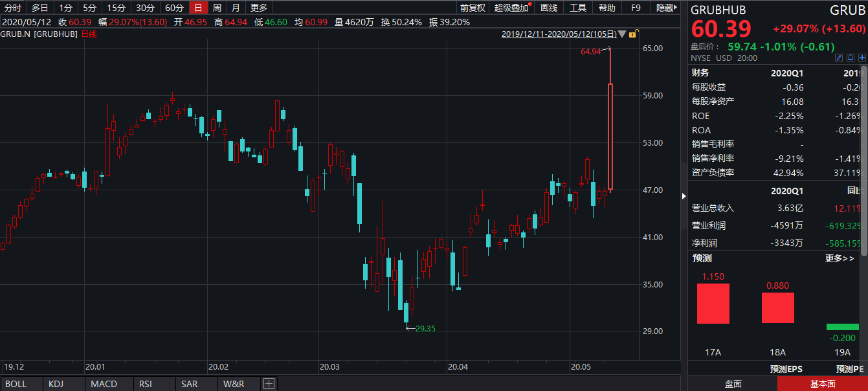Switch to 多日 multi-day view
Viewport: 868px width, 391px height.
click(40, 8)
